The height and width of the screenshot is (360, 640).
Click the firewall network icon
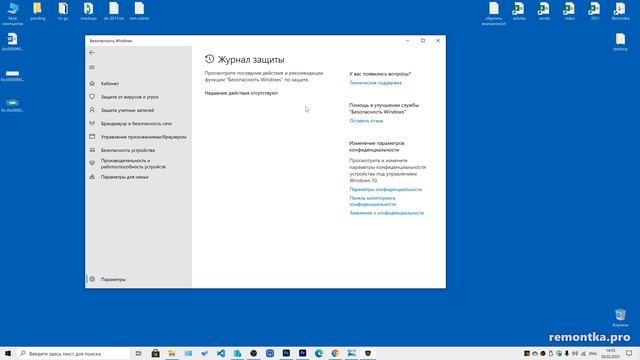coord(92,123)
